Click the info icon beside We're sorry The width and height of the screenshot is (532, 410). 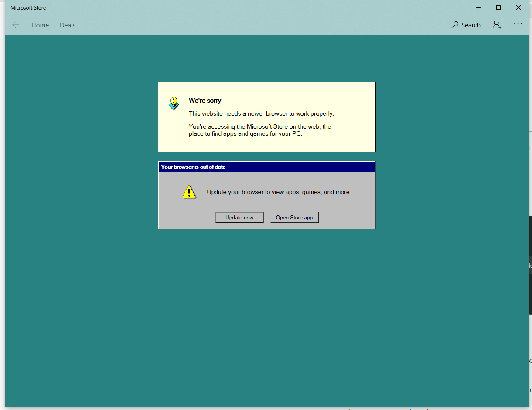pos(174,104)
